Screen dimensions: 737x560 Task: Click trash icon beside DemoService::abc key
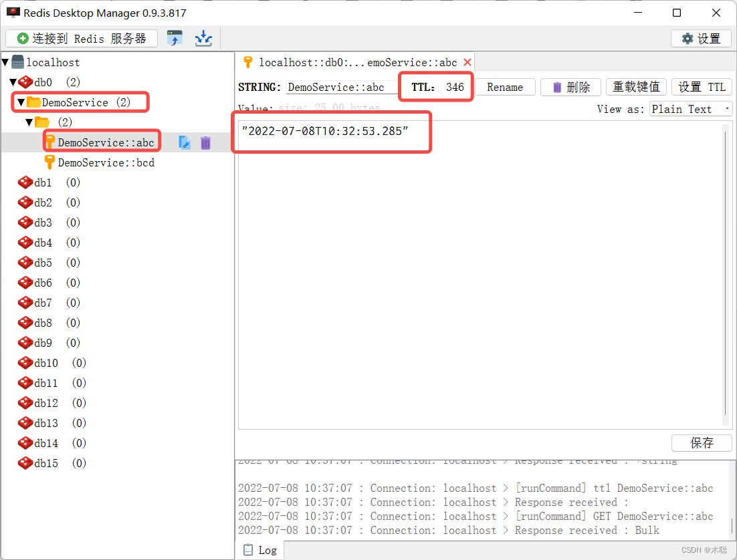point(205,143)
